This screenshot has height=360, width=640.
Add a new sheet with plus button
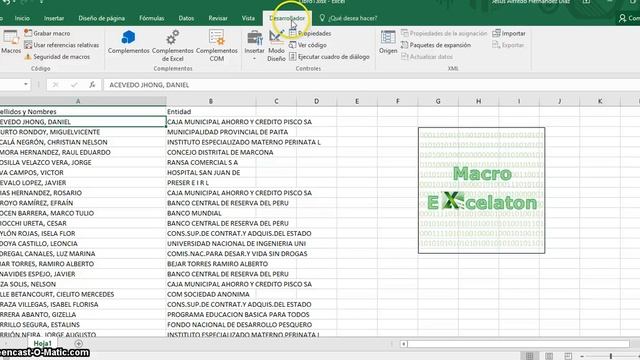[78, 344]
